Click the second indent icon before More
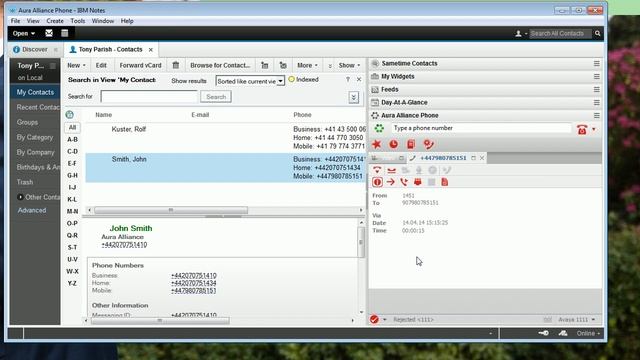The height and width of the screenshot is (360, 640). coord(283,65)
